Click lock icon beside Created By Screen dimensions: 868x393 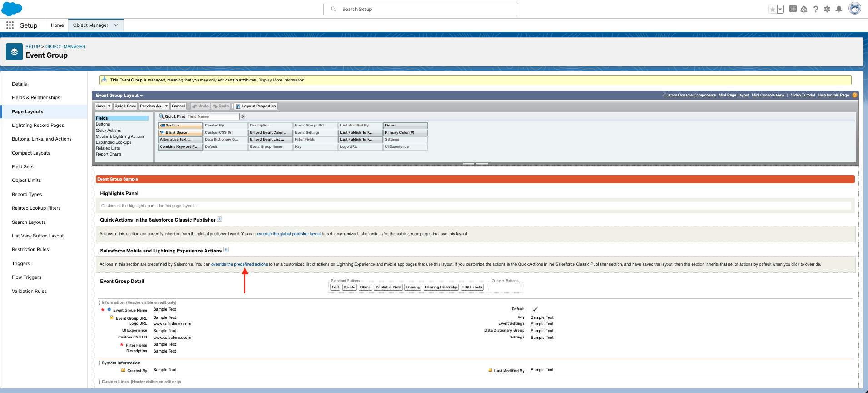point(123,370)
